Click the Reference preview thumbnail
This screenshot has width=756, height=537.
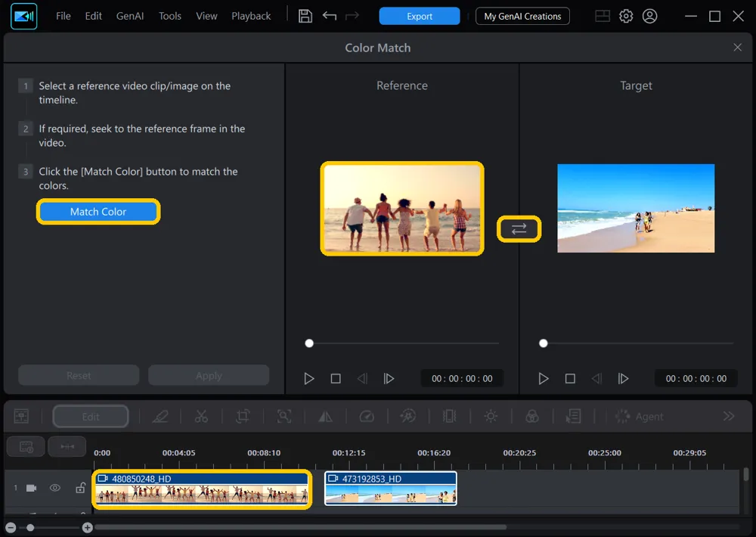click(x=402, y=209)
